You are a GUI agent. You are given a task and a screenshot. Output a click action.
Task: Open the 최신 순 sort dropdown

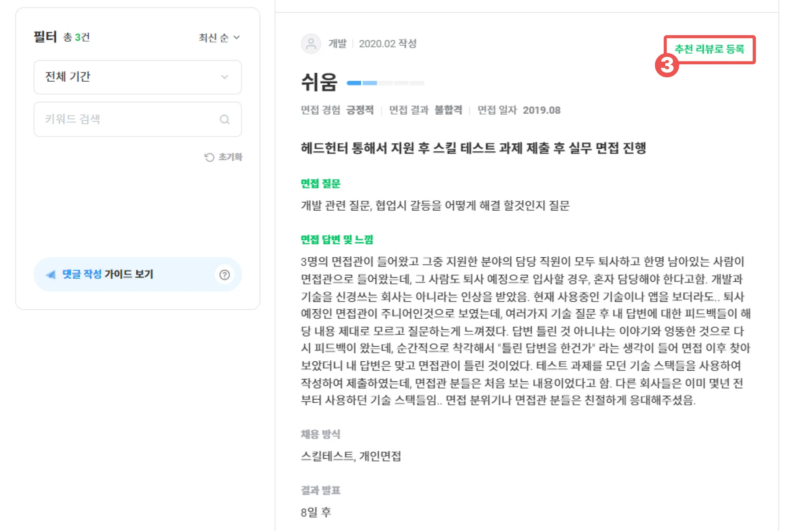coord(219,38)
